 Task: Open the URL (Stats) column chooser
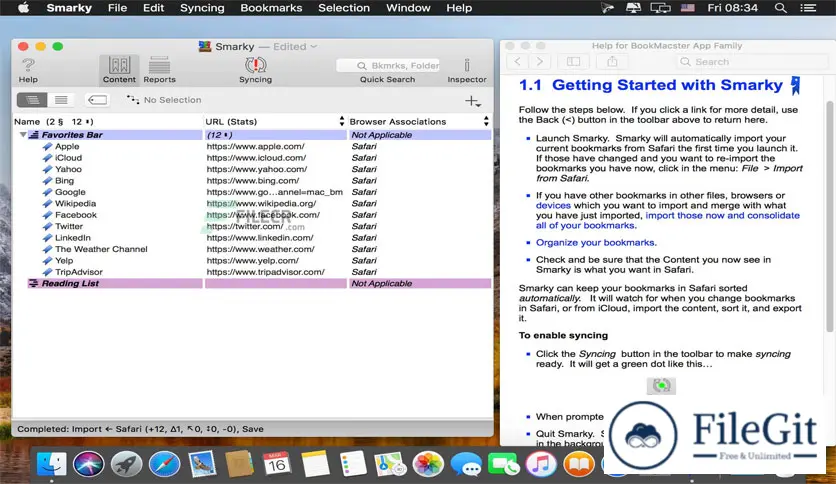[x=342, y=122]
